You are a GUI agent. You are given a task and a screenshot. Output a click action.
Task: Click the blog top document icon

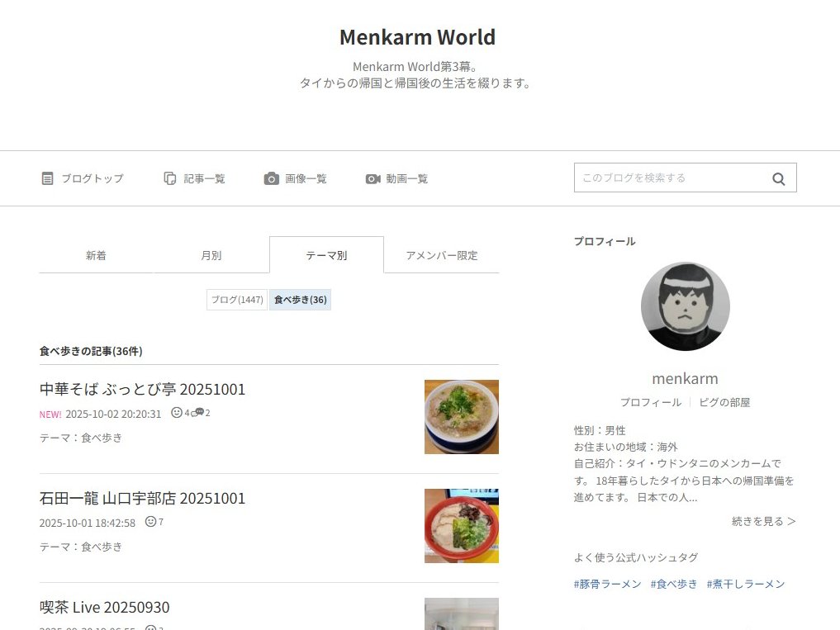click(x=47, y=178)
